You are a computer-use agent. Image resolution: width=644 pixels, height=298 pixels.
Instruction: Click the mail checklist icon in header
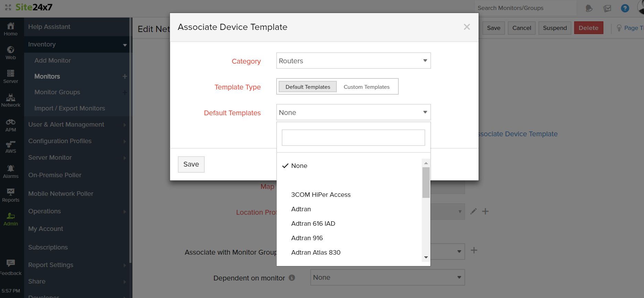[607, 8]
